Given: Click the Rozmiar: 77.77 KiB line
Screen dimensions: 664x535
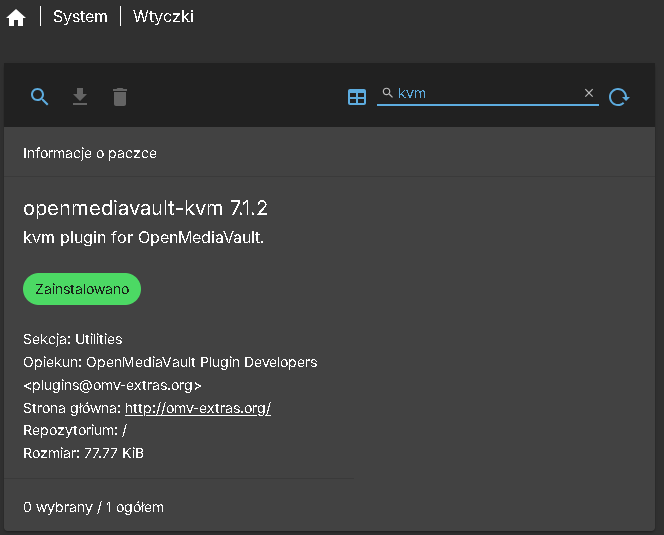Looking at the screenshot, I should tap(83, 453).
